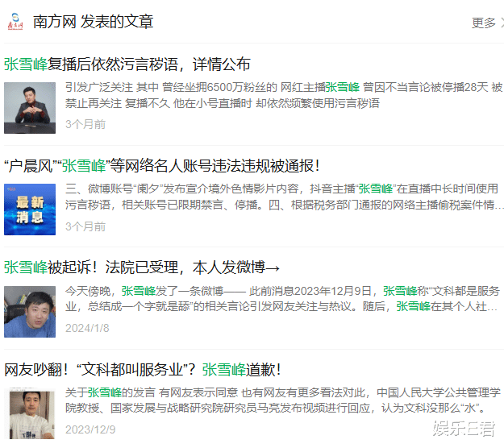Screen dimensions: 504x448
Task: Click snippet mentioning 微博账号 阑夕
Action: point(284,197)
